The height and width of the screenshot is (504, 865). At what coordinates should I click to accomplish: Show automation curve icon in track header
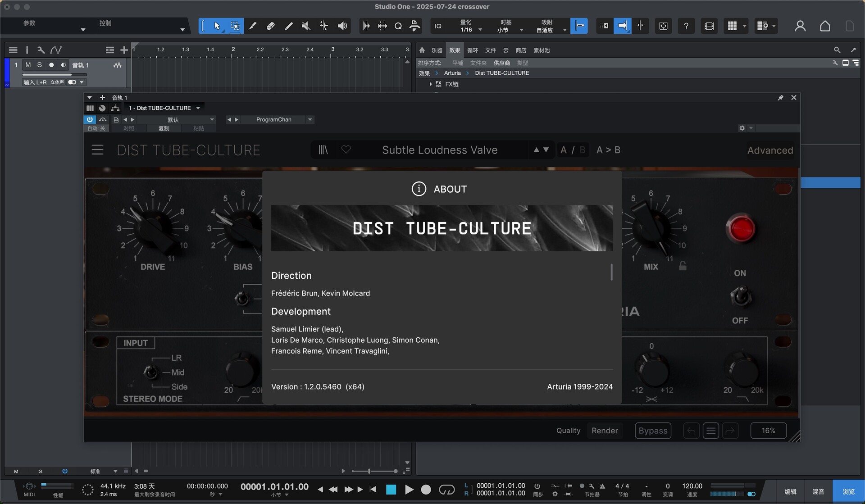click(56, 50)
